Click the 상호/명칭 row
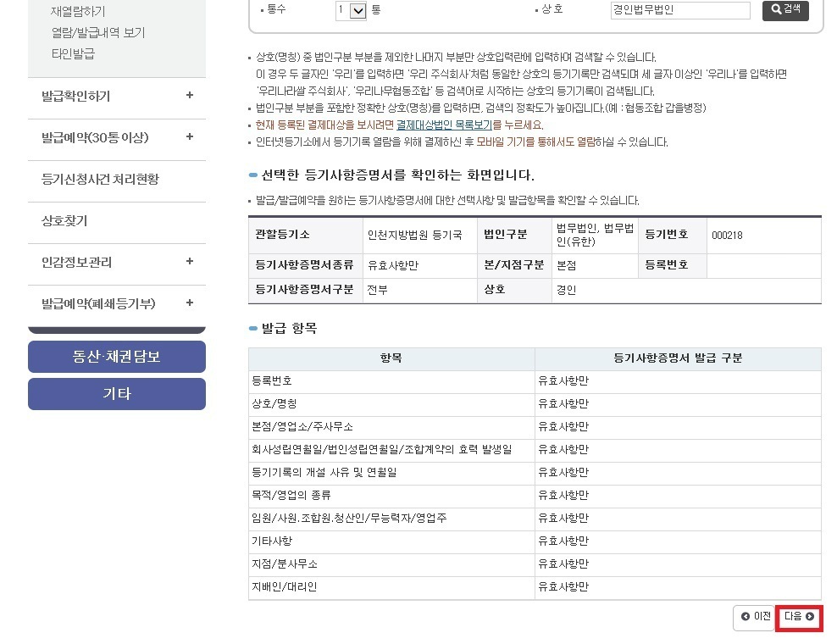837x644 pixels. tap(535, 405)
